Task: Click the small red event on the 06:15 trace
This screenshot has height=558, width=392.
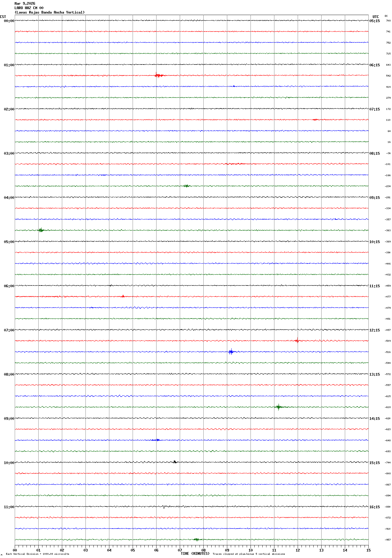Action: tap(123, 296)
